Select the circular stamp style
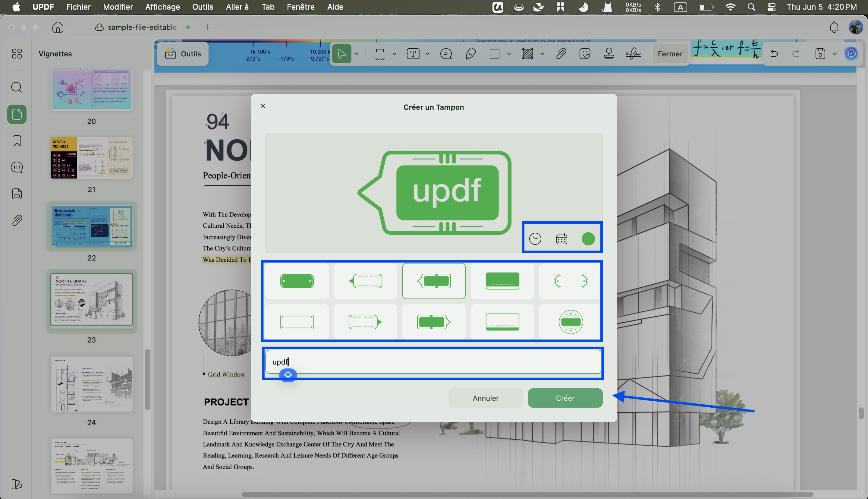Screen dimensions: 868x499 click(x=571, y=322)
